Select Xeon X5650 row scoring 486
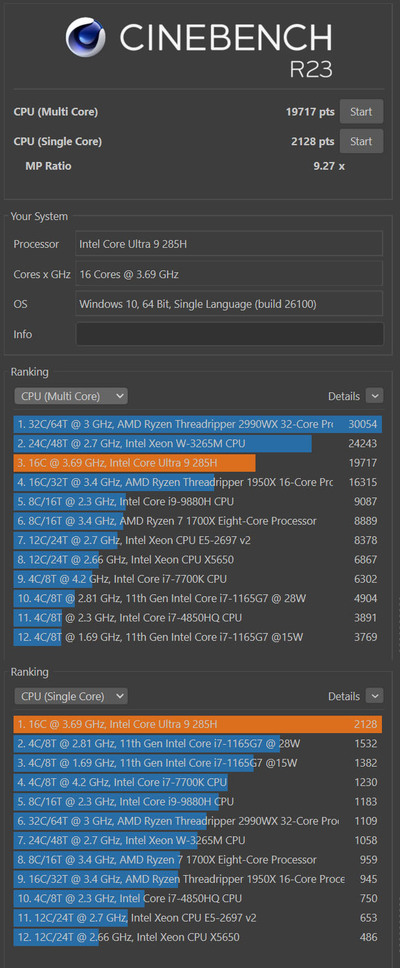Image resolution: width=400 pixels, height=968 pixels. [x=198, y=937]
